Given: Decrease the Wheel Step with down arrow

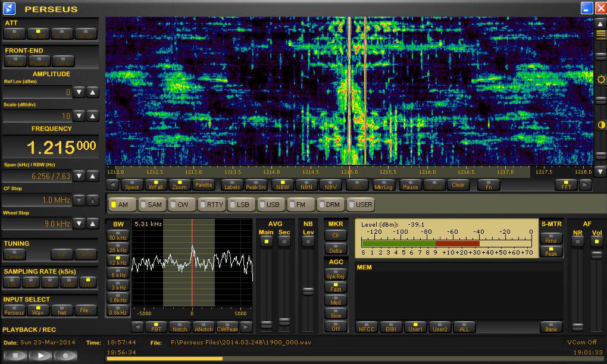Looking at the screenshot, I should click(x=79, y=224).
